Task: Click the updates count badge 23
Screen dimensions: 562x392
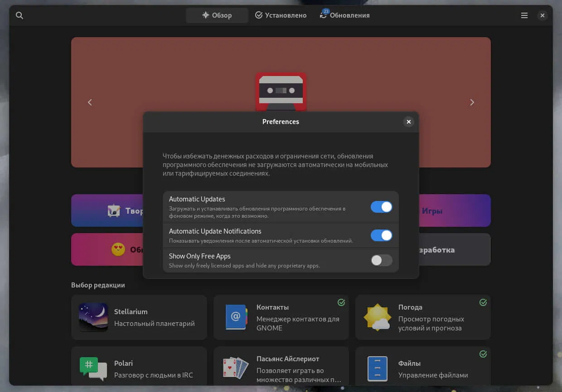Action: pos(326,11)
